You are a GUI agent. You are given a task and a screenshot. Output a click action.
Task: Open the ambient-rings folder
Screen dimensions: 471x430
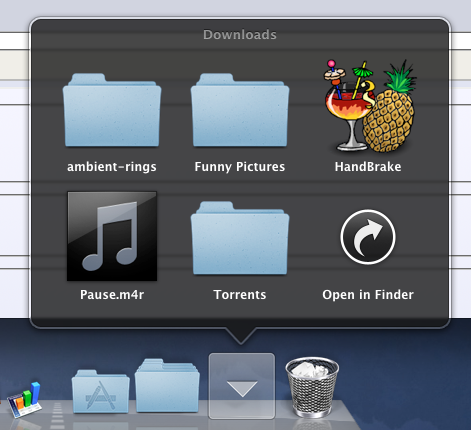(x=112, y=110)
